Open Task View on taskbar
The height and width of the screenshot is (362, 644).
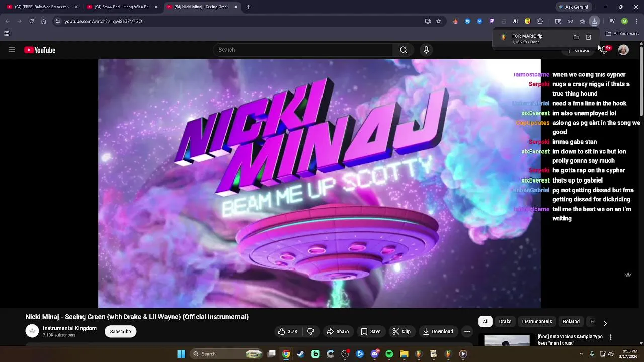272,354
